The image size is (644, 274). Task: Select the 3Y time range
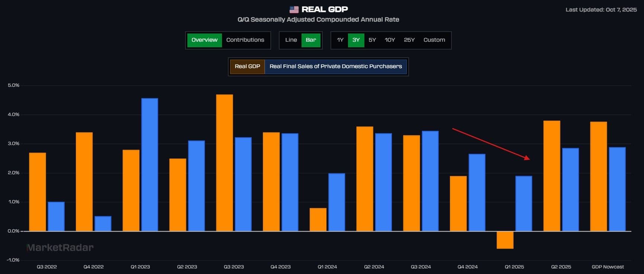[356, 40]
